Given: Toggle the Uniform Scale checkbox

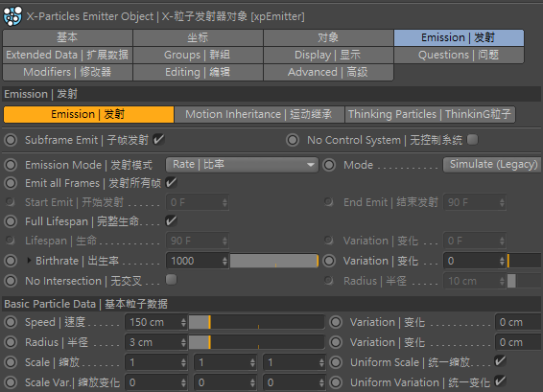Looking at the screenshot, I should coord(500,361).
